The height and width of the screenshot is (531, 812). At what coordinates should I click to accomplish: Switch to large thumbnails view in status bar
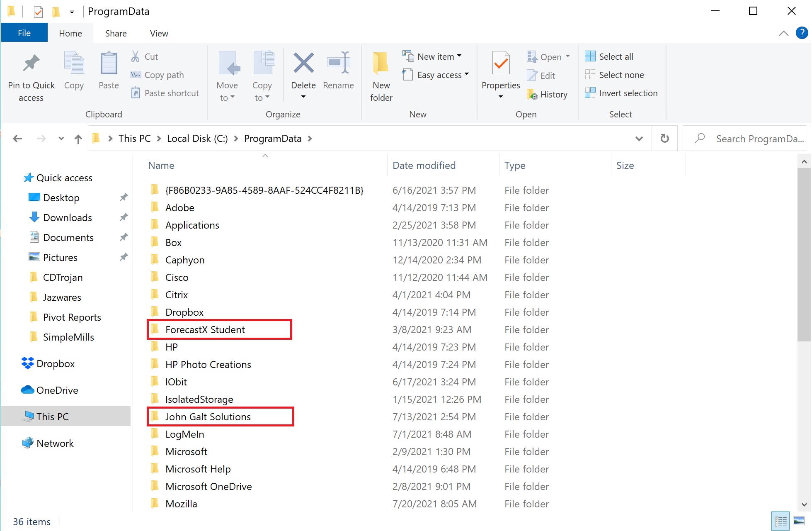[799, 521]
